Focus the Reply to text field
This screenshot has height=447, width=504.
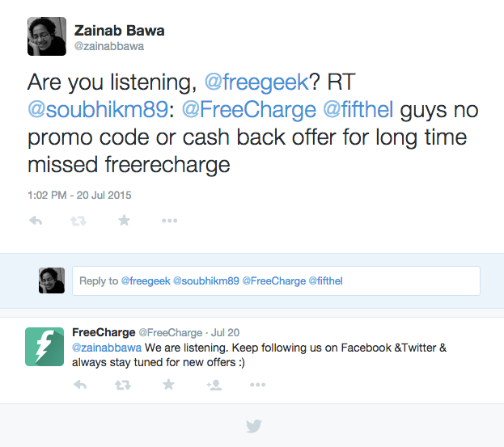click(275, 281)
